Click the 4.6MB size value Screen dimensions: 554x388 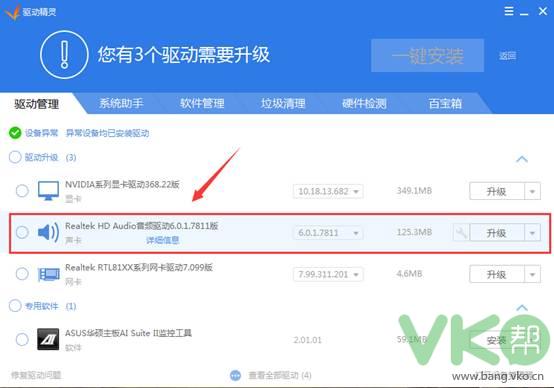[x=409, y=274]
